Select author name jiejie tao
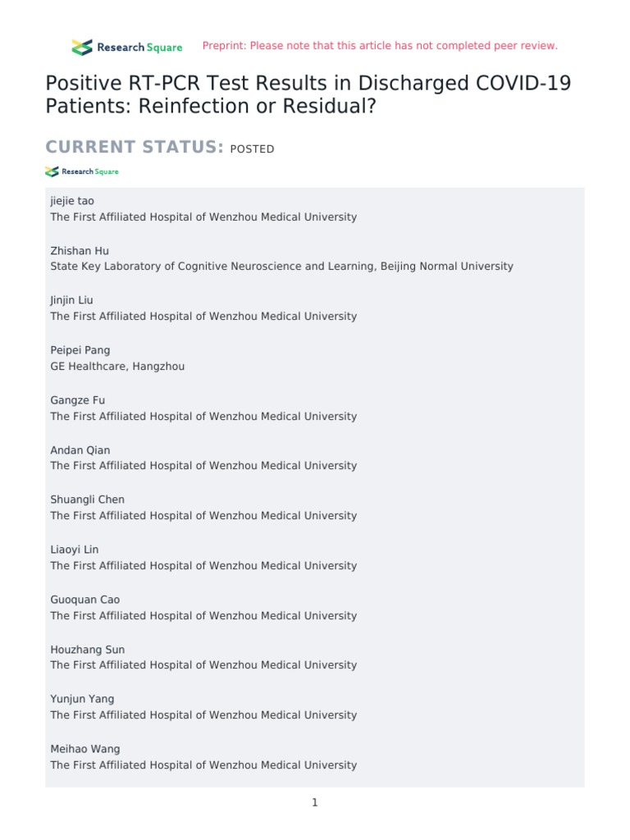 pos(72,201)
